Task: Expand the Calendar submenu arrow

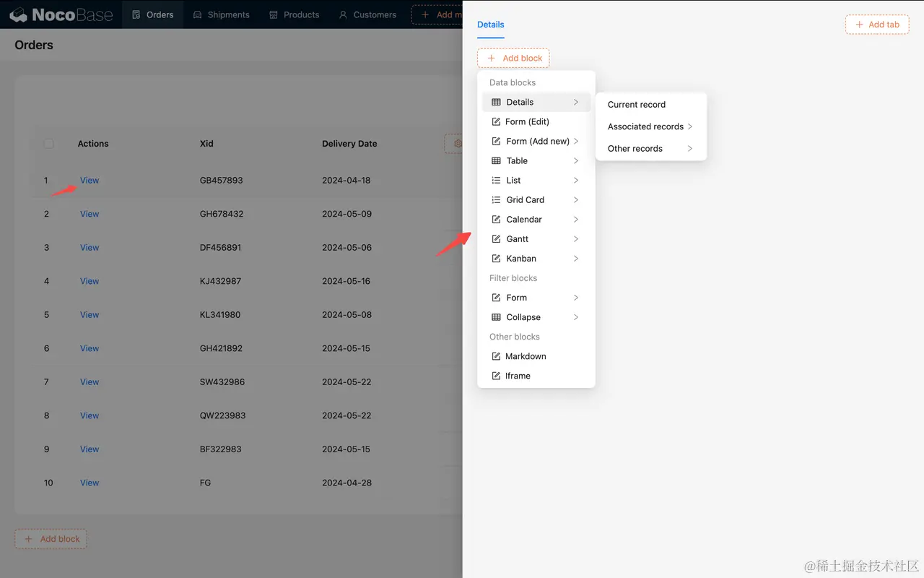Action: click(576, 220)
